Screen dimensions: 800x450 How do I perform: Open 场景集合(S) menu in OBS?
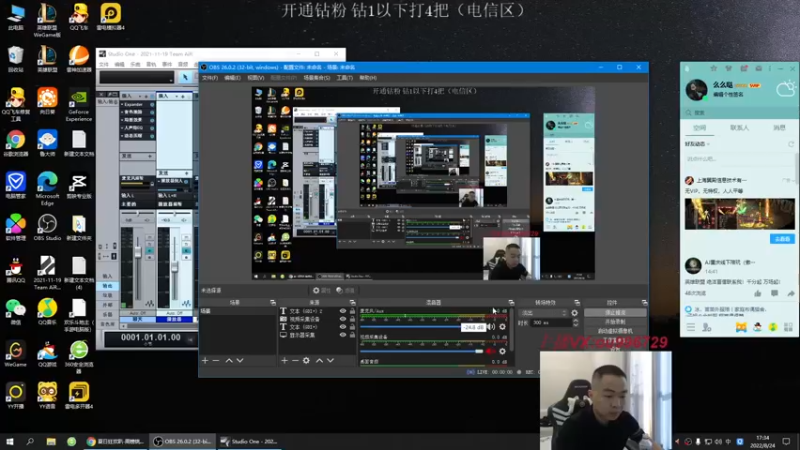click(317, 78)
